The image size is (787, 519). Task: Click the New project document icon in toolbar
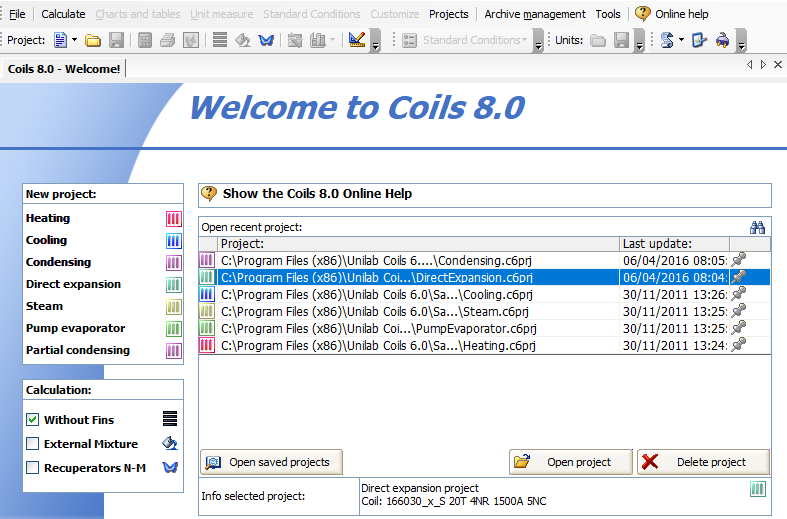tap(60, 40)
